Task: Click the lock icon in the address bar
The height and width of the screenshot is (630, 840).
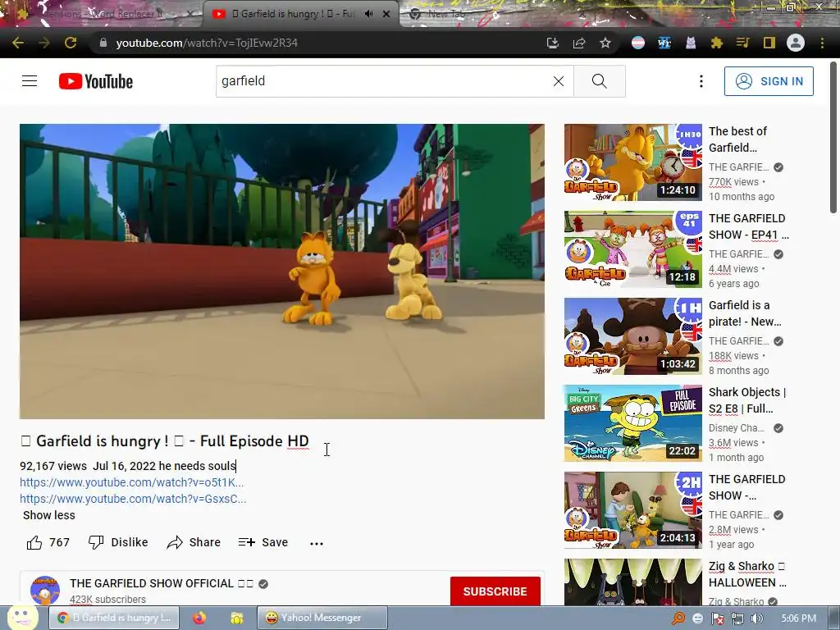Action: click(x=103, y=43)
